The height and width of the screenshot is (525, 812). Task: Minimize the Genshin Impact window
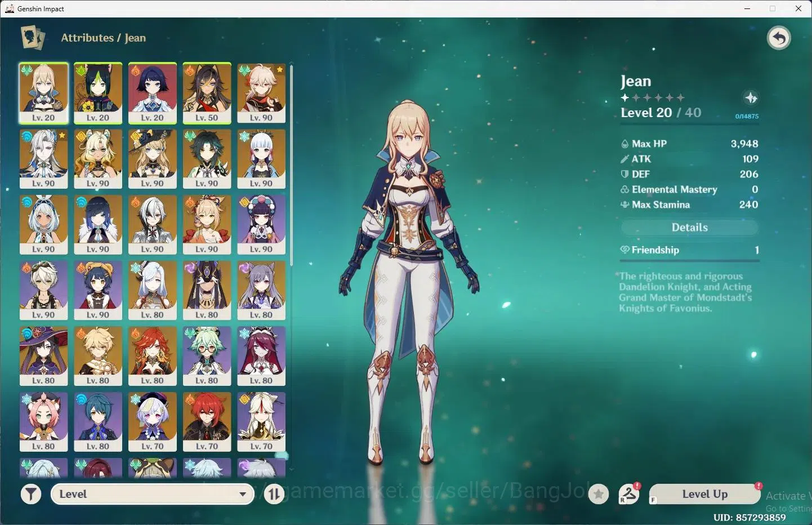(x=747, y=8)
